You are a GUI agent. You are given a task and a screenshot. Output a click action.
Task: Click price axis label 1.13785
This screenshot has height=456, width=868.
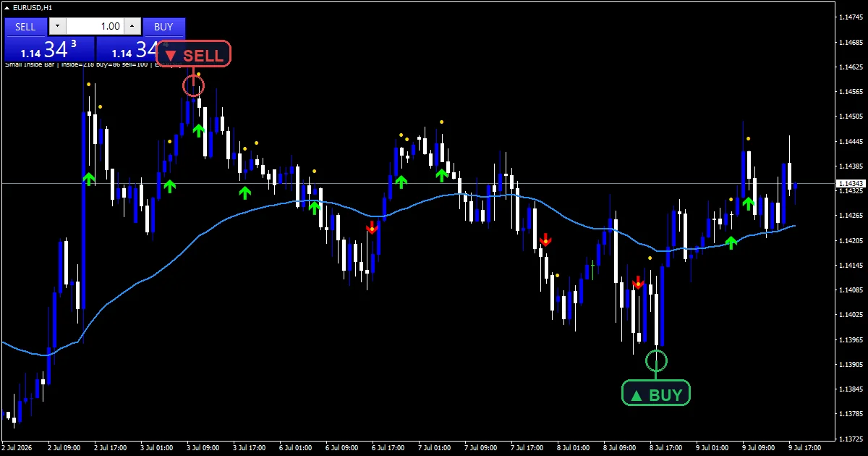tap(853, 414)
